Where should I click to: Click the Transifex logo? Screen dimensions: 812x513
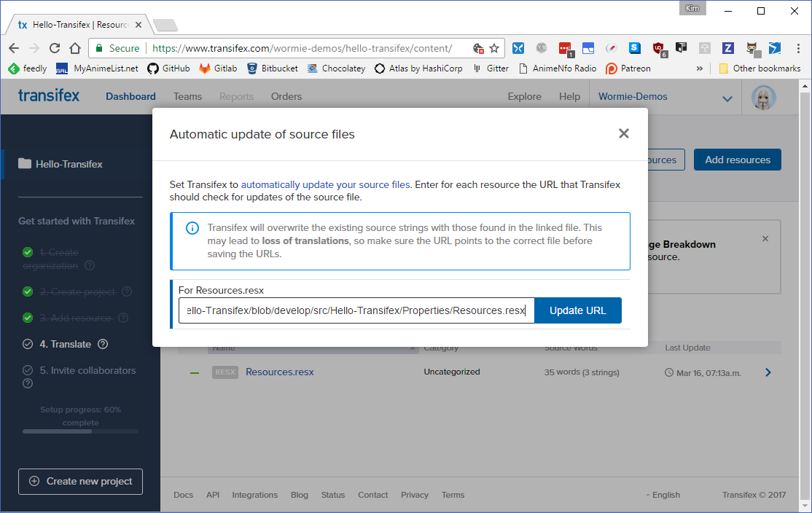[x=49, y=95]
